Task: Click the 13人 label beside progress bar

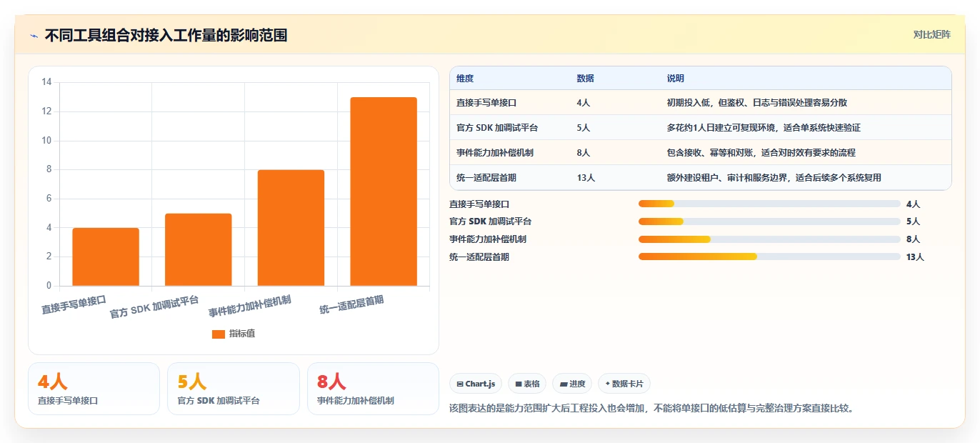Action: click(x=915, y=257)
